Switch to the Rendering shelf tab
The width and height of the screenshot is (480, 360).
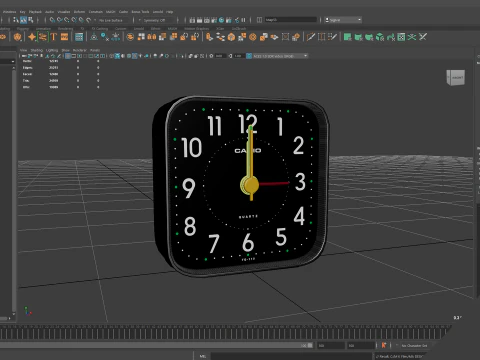tap(65, 29)
